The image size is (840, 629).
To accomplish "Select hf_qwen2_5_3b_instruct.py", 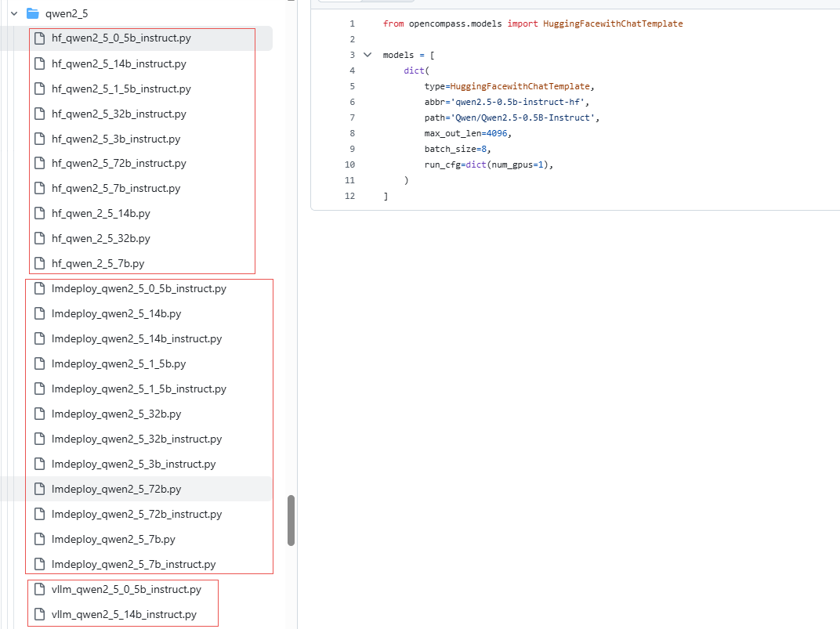I will pyautogui.click(x=116, y=139).
